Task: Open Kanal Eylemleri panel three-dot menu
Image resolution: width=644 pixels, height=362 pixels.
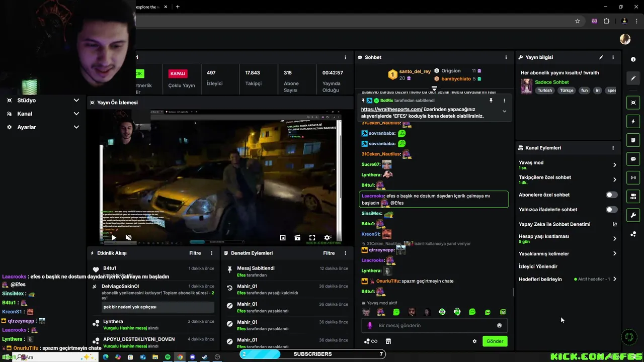Action: (613, 148)
